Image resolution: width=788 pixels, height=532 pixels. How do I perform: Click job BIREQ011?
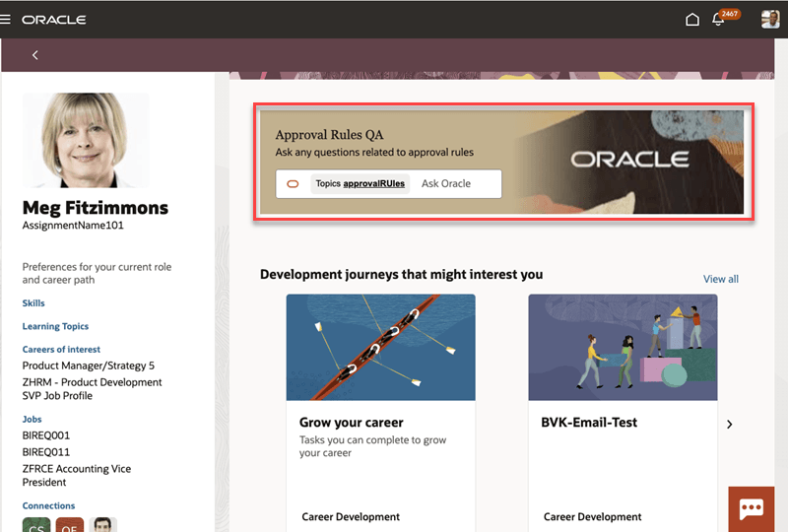coord(46,452)
